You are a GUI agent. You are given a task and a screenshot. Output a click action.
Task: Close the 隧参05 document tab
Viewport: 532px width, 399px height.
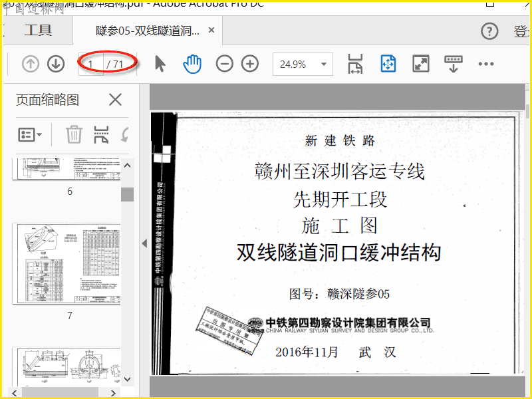click(x=211, y=30)
